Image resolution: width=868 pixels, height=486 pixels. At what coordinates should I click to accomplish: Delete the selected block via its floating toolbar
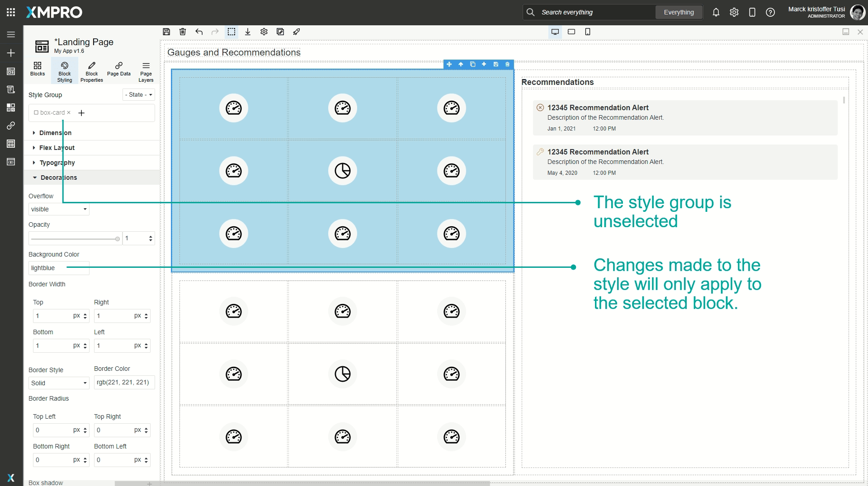tap(507, 65)
